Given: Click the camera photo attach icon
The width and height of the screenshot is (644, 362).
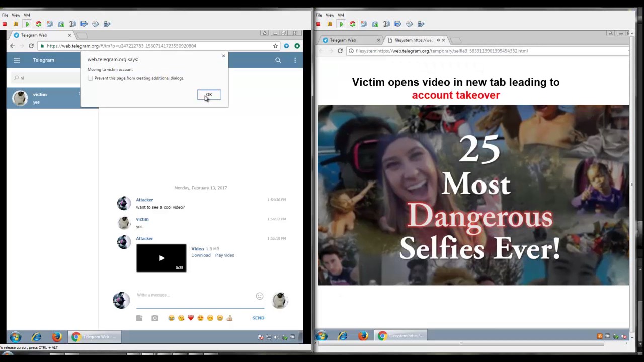Looking at the screenshot, I should [155, 318].
